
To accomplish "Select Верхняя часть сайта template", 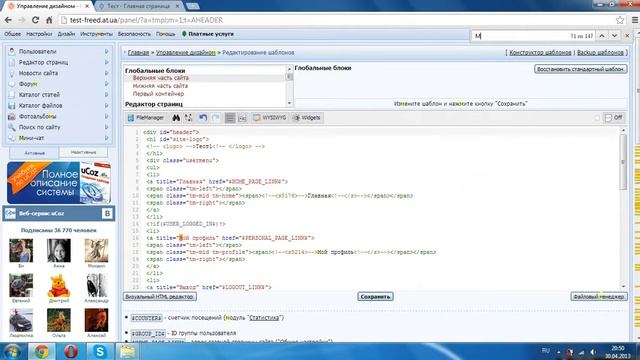I will [x=160, y=78].
